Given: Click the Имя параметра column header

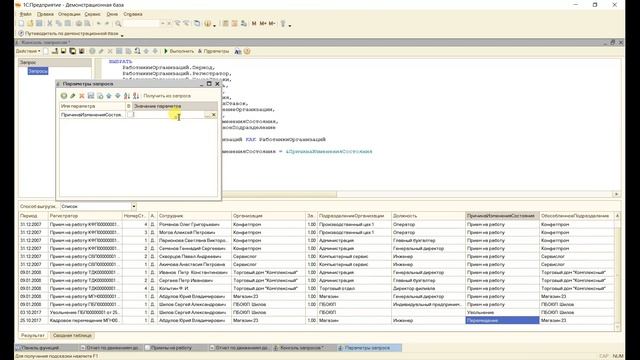Looking at the screenshot, I should [x=92, y=106].
